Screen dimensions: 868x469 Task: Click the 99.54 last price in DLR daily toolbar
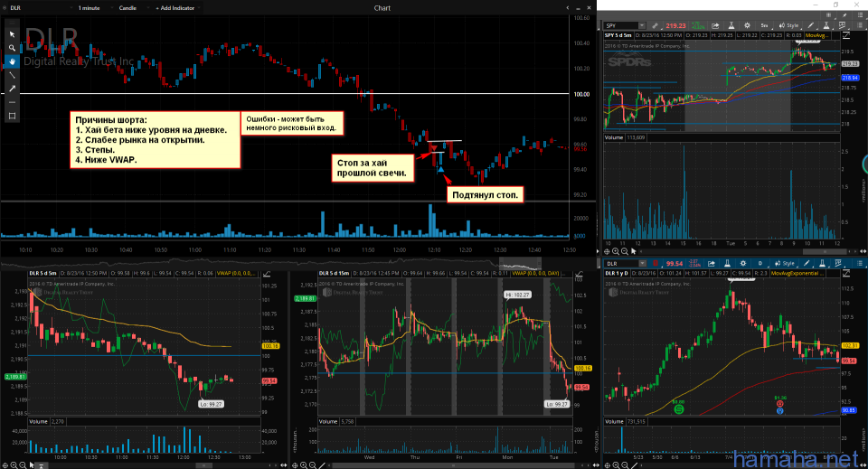pos(675,263)
